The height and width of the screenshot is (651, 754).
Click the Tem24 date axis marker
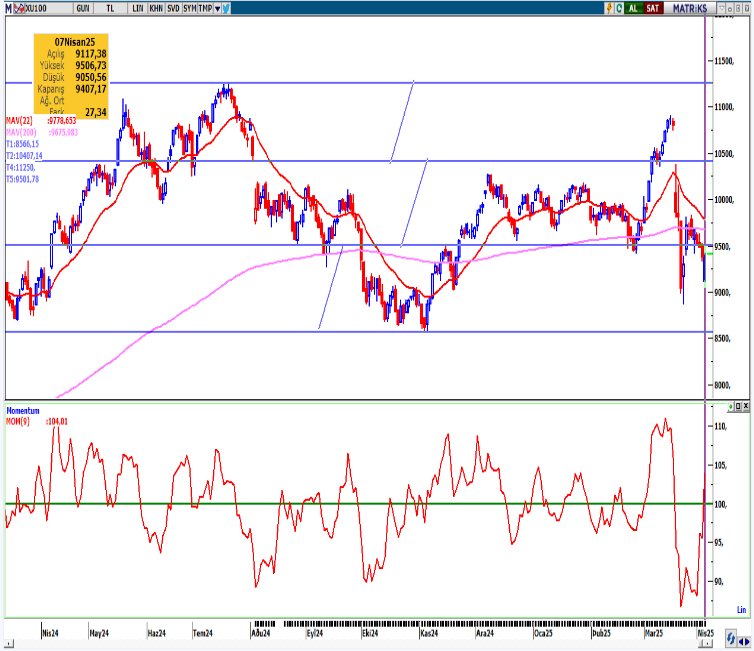202,633
